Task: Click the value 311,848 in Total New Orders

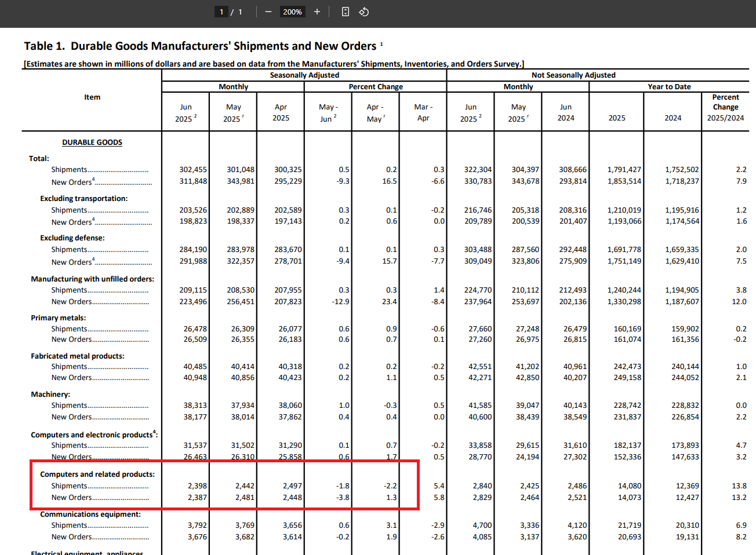Action: pyautogui.click(x=193, y=181)
